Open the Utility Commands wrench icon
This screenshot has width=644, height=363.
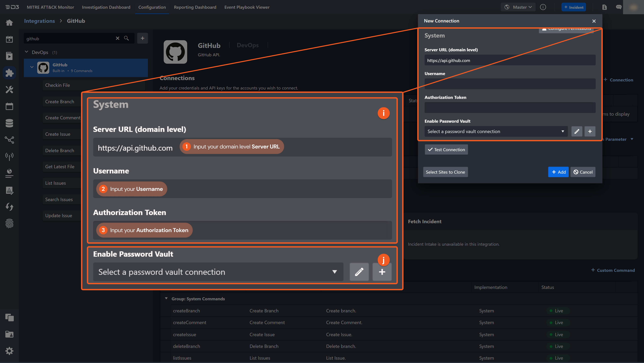point(9,89)
